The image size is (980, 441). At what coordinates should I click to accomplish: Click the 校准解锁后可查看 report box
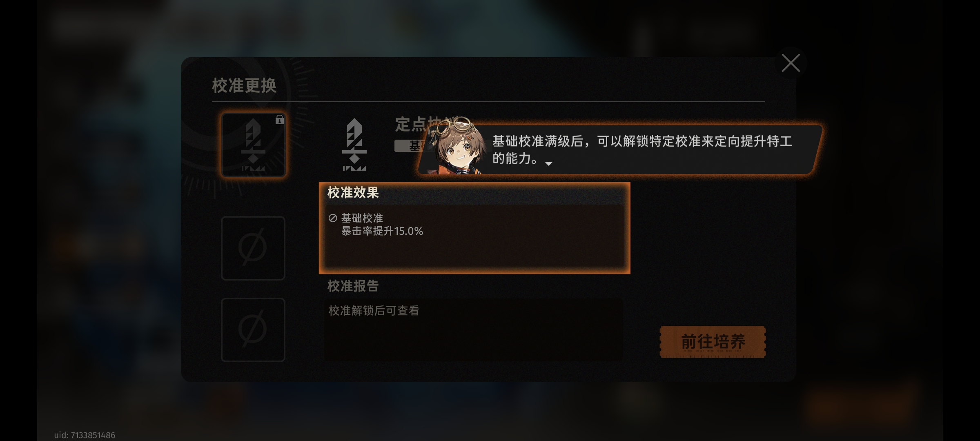click(x=474, y=330)
